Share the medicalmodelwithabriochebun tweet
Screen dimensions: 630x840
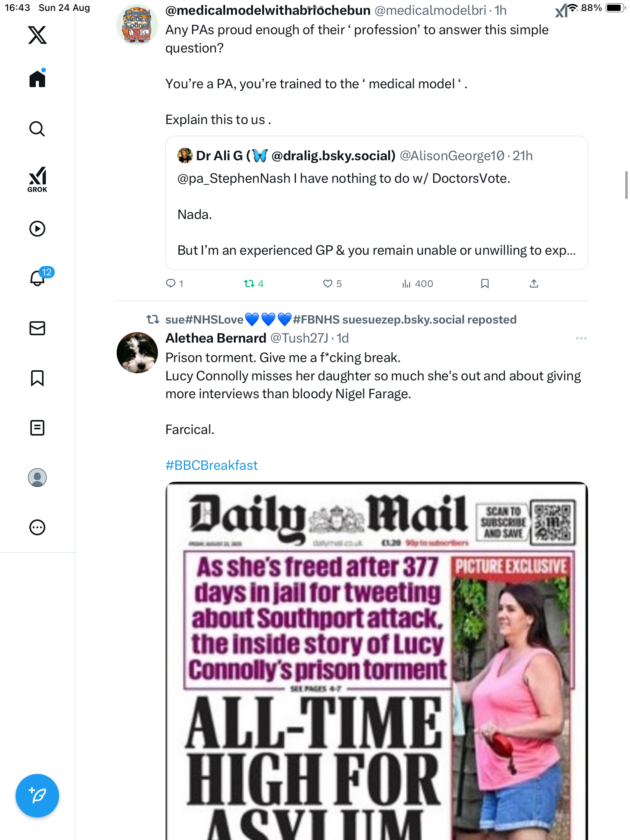[x=534, y=284]
